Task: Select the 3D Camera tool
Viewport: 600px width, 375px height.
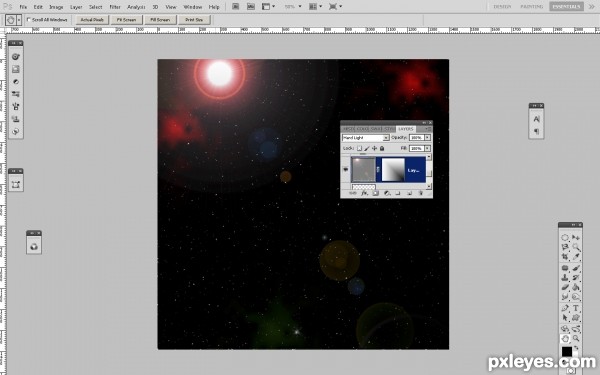Action: [x=576, y=328]
